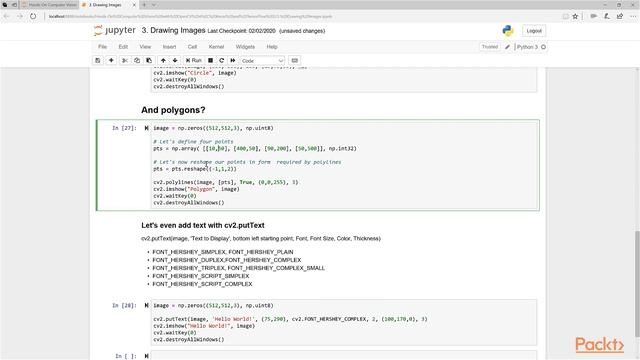
Task: Reload the page with refresh icon
Action: pos(33,16)
